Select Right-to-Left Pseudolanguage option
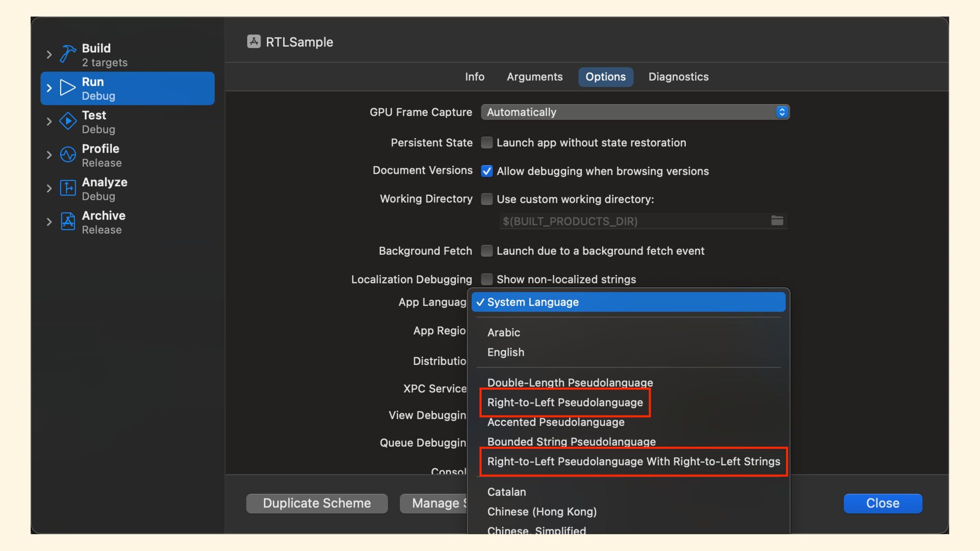 click(628, 403)
